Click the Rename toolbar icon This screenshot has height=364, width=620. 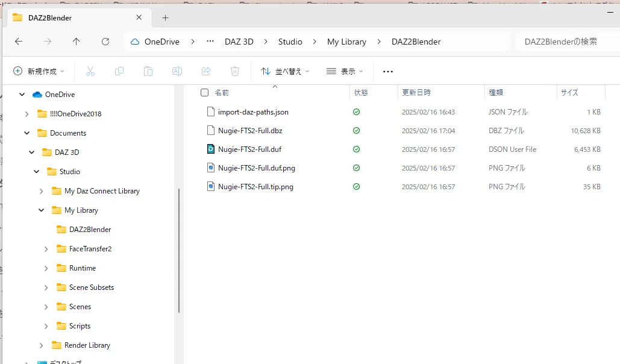(177, 71)
